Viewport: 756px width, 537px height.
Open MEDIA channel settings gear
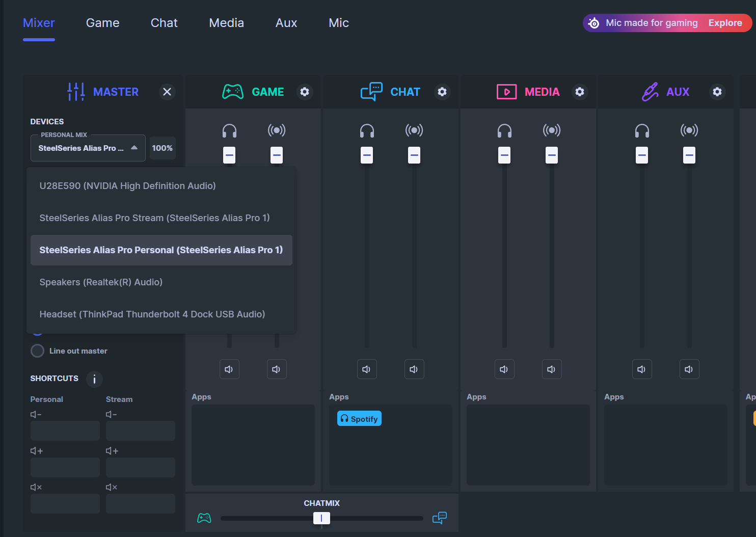point(580,92)
